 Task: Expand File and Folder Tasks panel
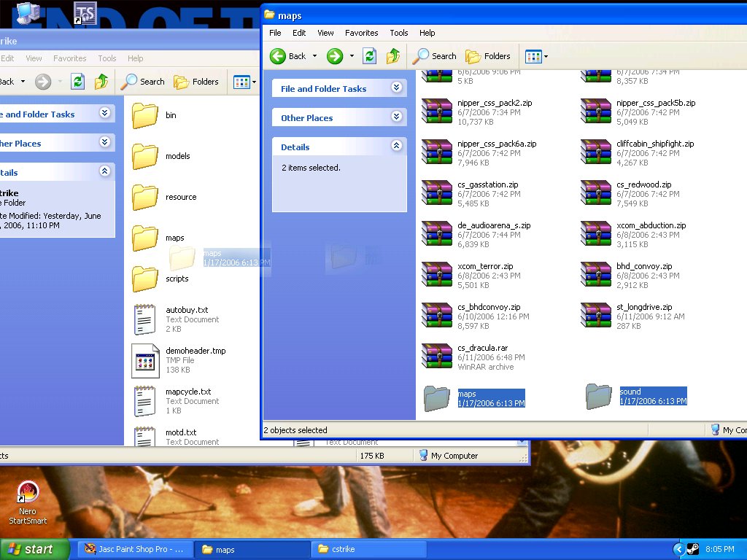click(x=397, y=87)
